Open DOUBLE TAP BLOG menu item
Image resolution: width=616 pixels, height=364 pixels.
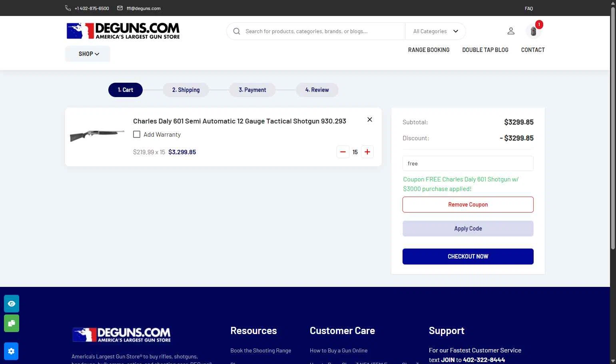(485, 50)
